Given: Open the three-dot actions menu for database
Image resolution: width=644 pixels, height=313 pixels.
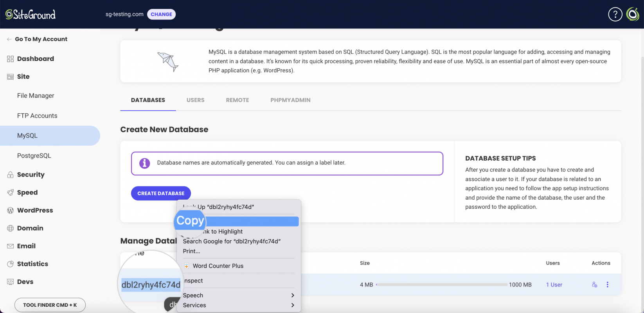Looking at the screenshot, I should [608, 285].
